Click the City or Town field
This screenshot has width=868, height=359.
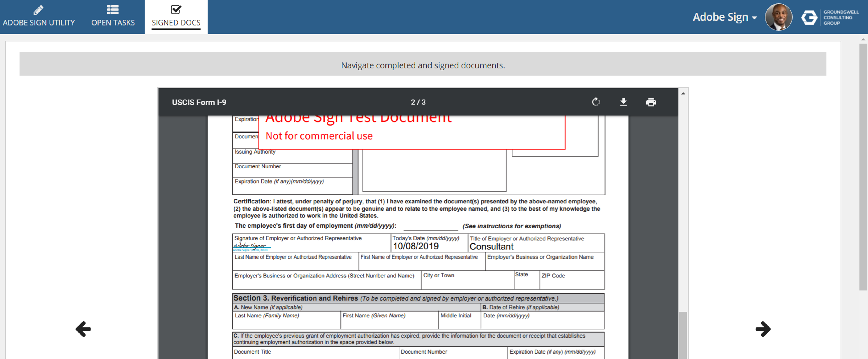coord(468,280)
